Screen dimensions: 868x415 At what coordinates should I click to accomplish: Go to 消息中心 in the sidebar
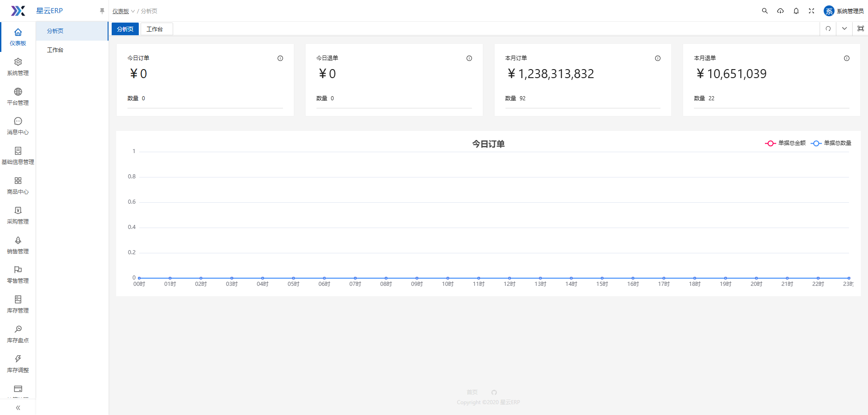[18, 126]
